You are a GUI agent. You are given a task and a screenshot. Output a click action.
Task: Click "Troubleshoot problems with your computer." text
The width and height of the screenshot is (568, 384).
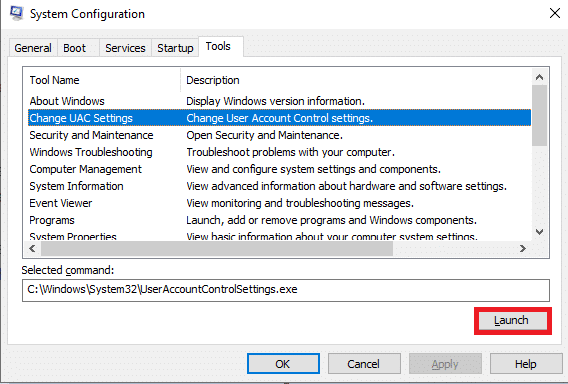291,152
